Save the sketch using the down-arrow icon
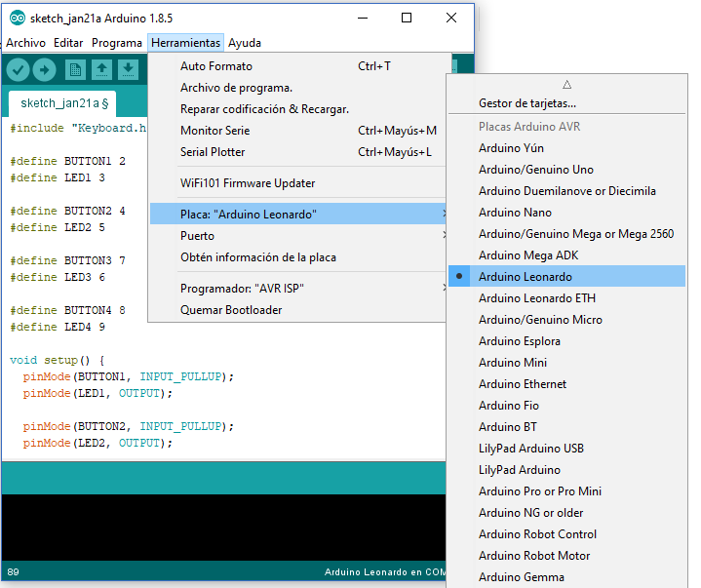The width and height of the screenshot is (701, 588). 128,70
